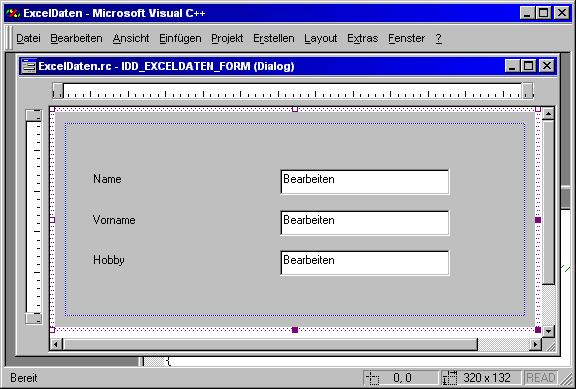Open the Erstellen menu
This screenshot has width=576, height=389.
pos(274,38)
